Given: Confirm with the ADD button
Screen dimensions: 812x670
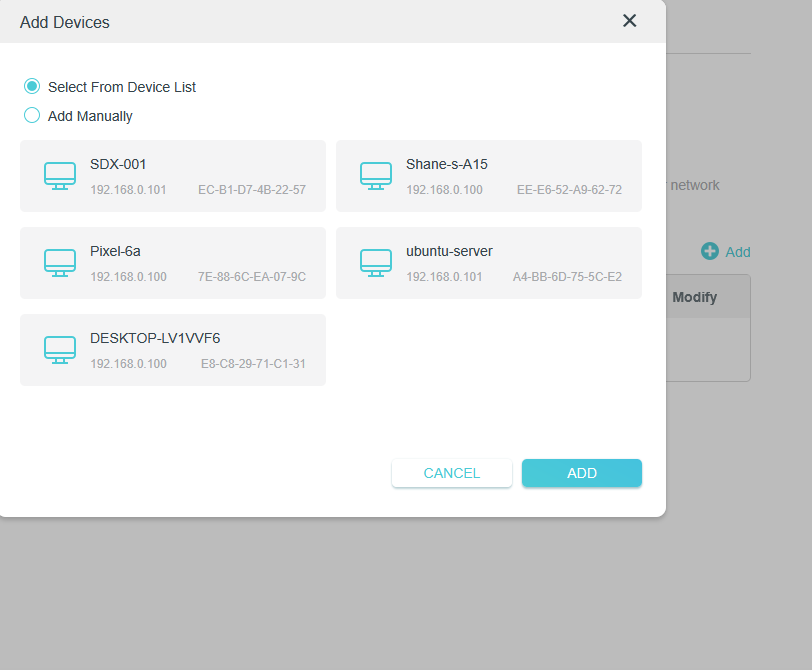Looking at the screenshot, I should tap(581, 473).
